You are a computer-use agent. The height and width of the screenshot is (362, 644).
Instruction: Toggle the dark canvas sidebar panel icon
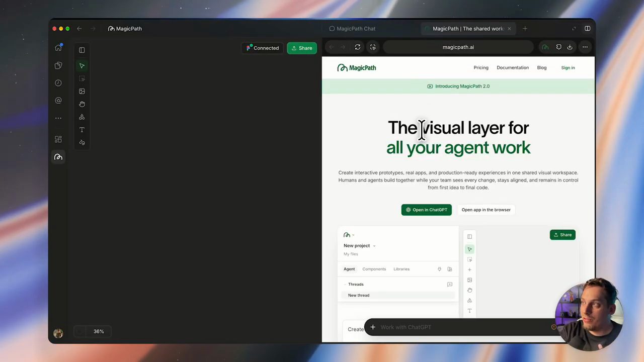pos(82,50)
